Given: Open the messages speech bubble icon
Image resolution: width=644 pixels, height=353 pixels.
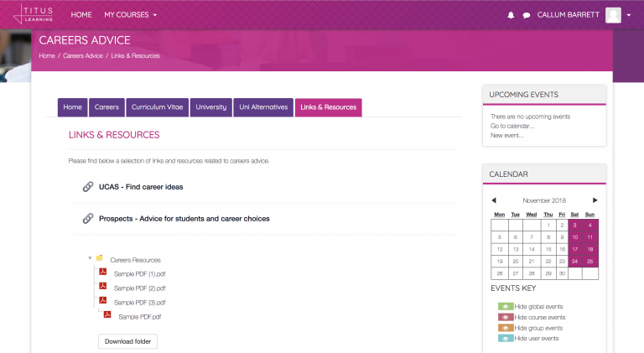Looking at the screenshot, I should [x=527, y=15].
